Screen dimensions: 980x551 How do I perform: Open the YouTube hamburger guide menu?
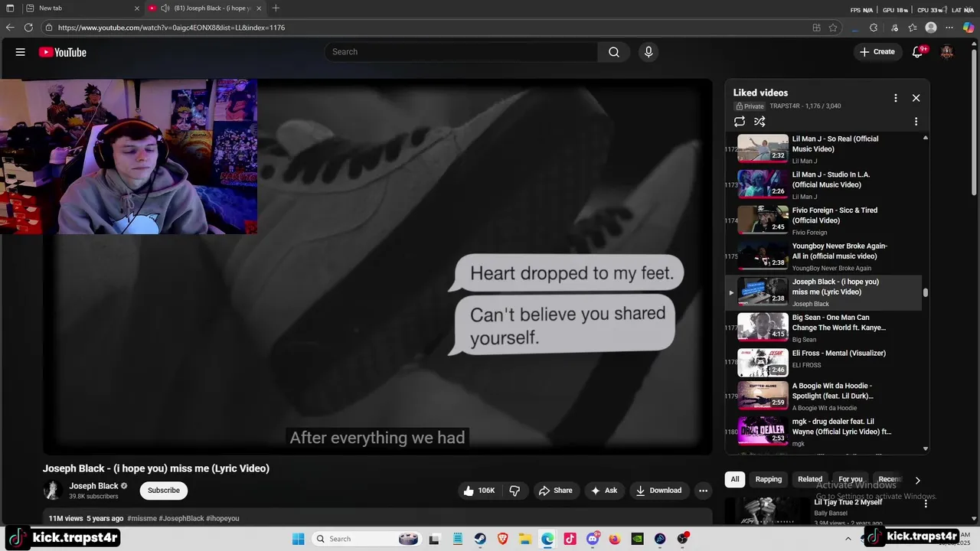tap(21, 52)
